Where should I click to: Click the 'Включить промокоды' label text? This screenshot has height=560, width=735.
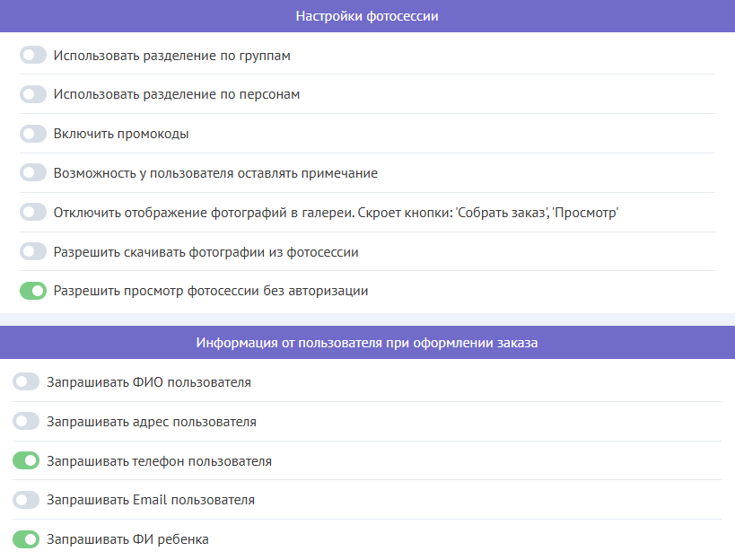(121, 134)
